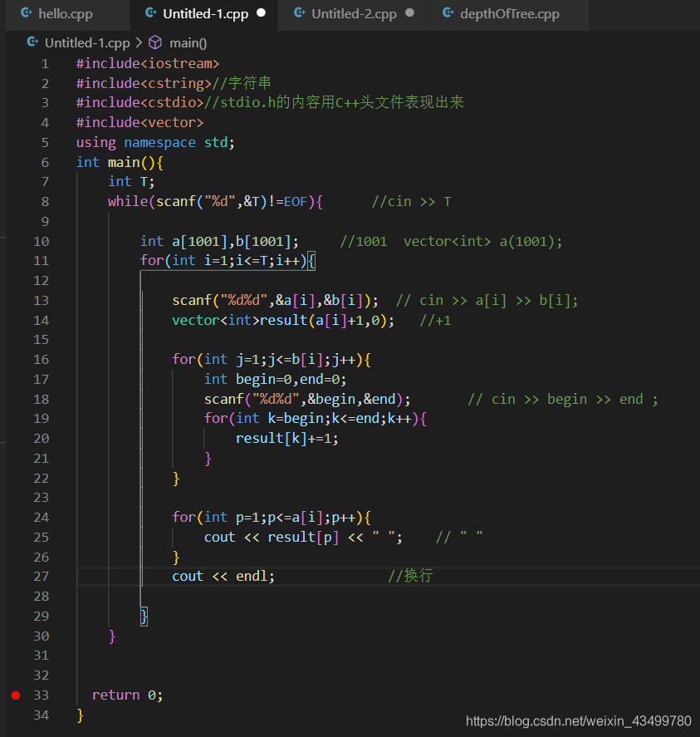This screenshot has height=737, width=700.
Task: Click 'vector<int>result(a[i]+1,0);' on line 14
Action: click(x=283, y=321)
